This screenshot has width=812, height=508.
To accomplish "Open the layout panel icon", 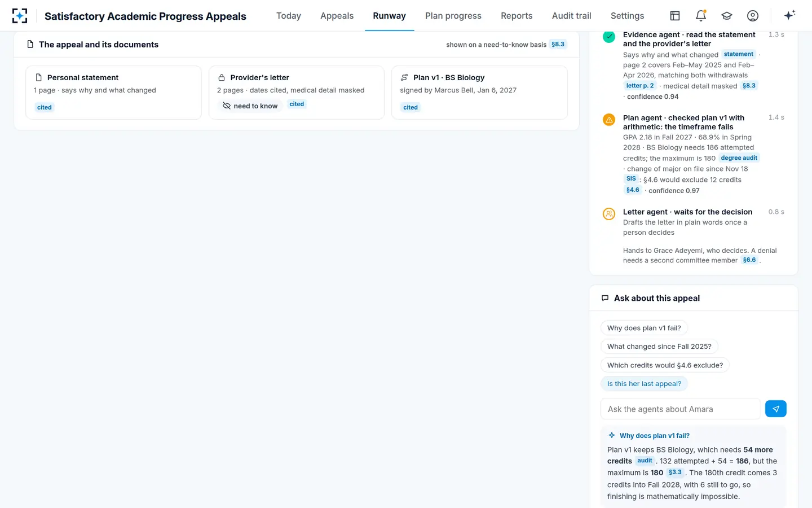I will 675,16.
